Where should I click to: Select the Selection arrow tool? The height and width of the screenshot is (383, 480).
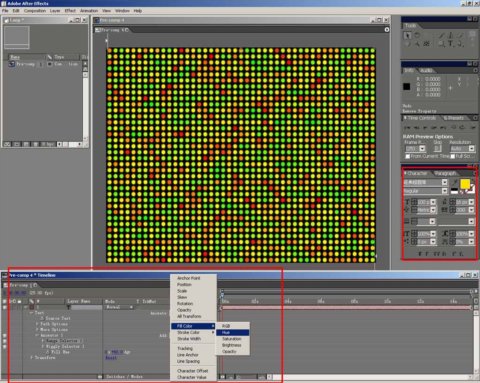tap(407, 35)
